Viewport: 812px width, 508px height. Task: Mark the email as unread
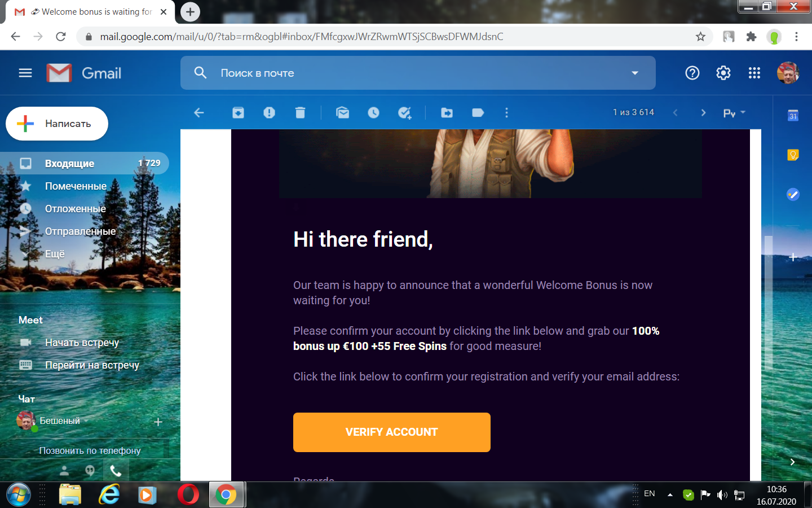[343, 113]
